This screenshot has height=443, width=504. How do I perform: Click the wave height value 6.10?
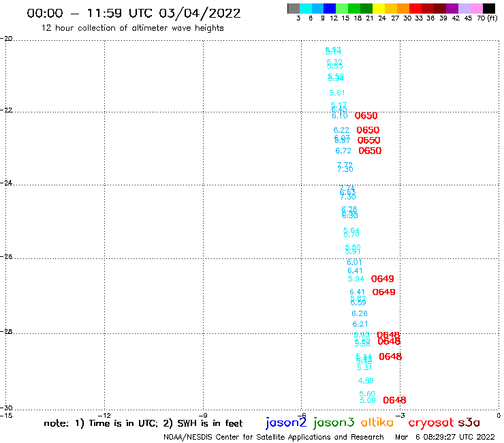339,115
